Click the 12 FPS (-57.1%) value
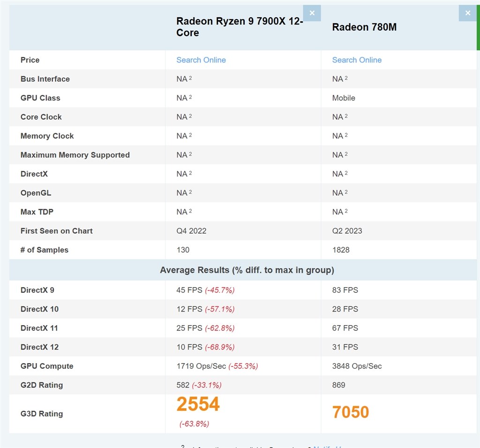 click(205, 309)
